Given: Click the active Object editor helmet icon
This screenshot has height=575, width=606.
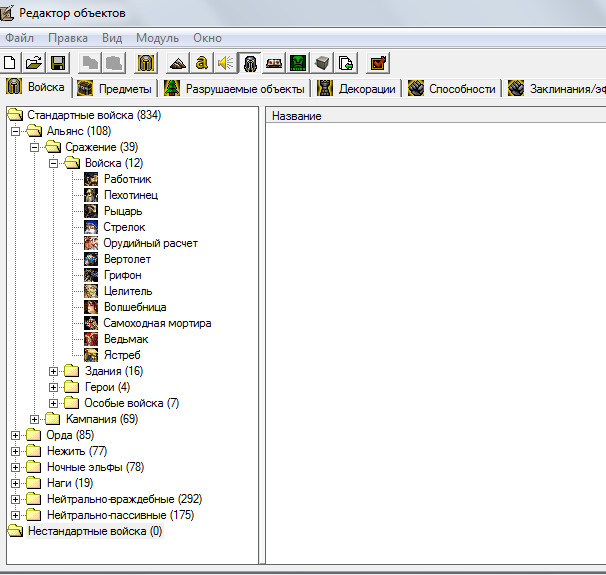Looking at the screenshot, I should point(250,63).
